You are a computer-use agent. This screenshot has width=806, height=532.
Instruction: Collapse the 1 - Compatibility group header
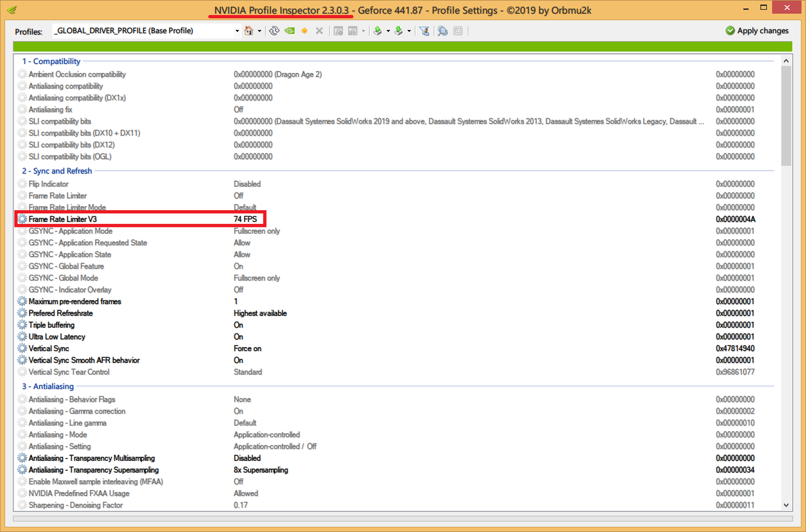pos(51,61)
